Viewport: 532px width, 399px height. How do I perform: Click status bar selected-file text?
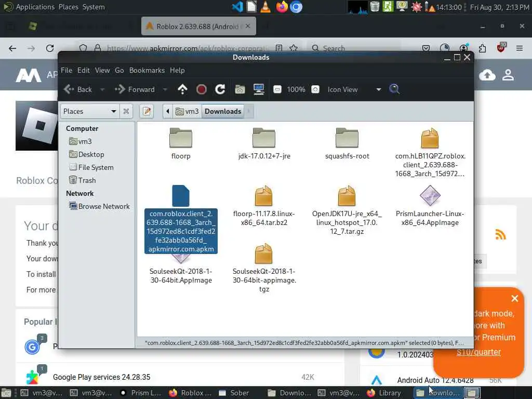tap(304, 343)
